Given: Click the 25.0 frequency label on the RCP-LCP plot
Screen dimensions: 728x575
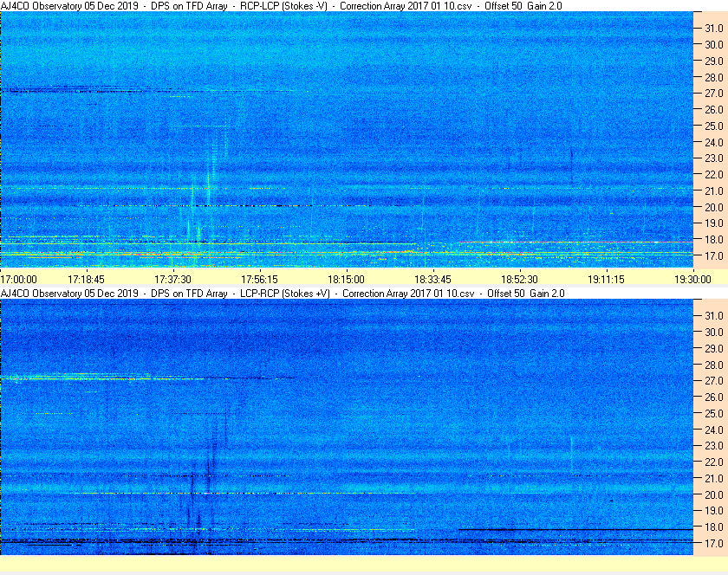Looking at the screenshot, I should 714,126.
